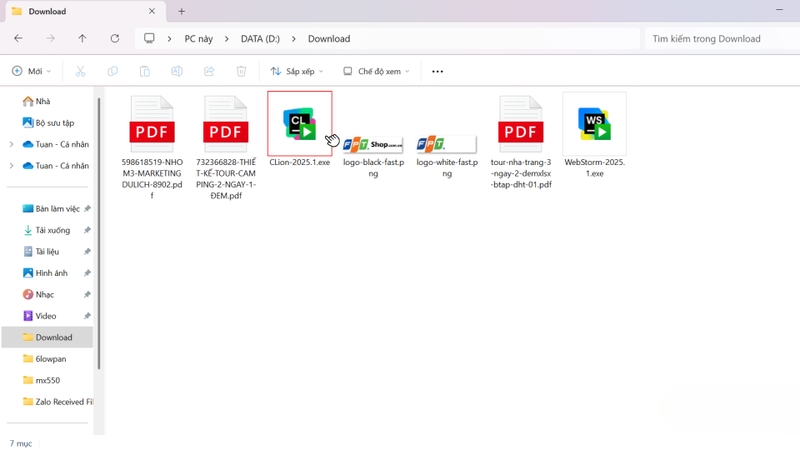Unpin Bàn làm việc using its pin icon
This screenshot has width=800, height=450.
(87, 209)
